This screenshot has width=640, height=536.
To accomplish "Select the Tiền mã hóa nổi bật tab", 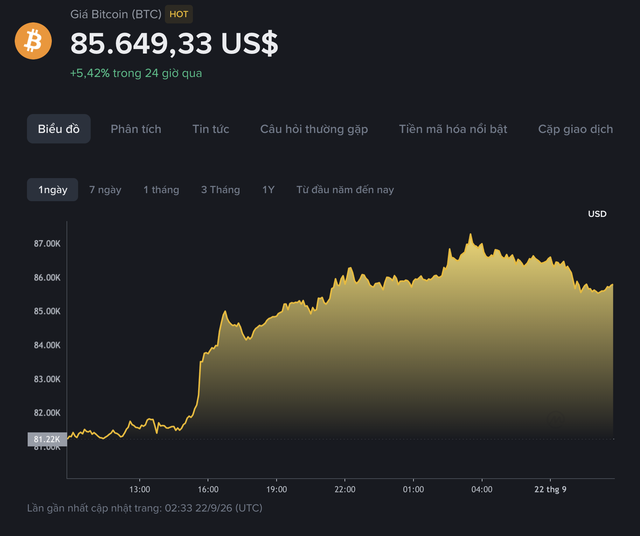I will 453,129.
